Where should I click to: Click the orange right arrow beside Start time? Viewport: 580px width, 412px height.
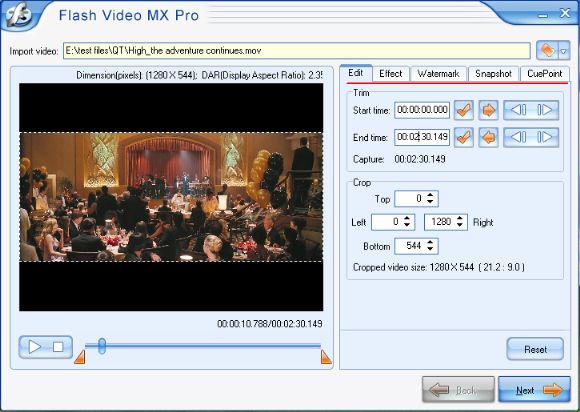488,110
